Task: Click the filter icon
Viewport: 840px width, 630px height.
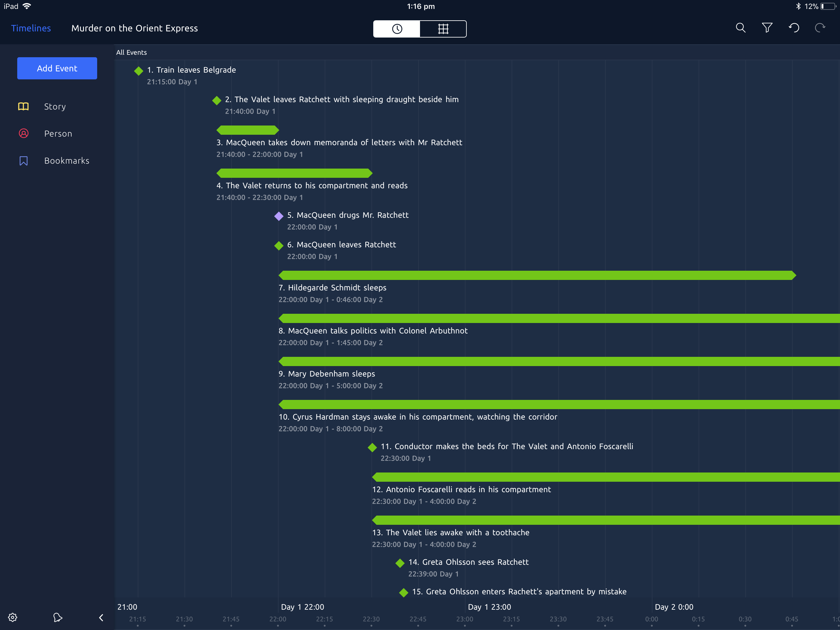Action: click(766, 28)
